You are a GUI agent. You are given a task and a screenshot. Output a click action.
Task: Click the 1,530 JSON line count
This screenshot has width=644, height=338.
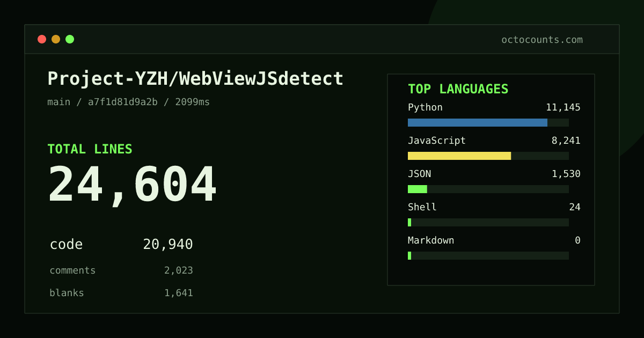[566, 174]
